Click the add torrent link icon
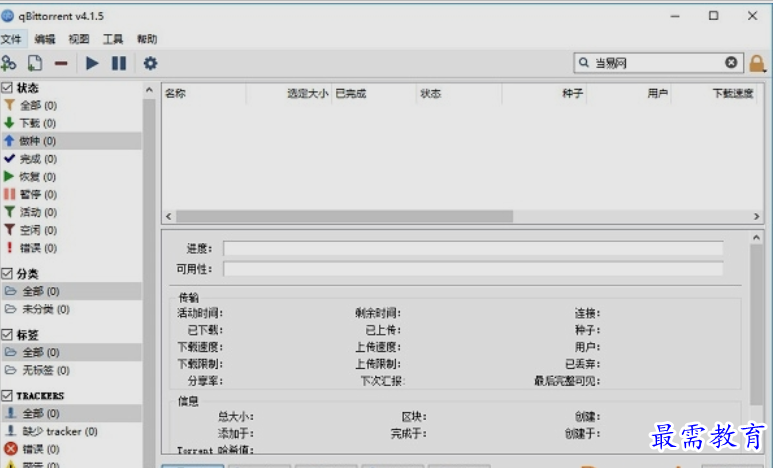773x468 pixels. [8, 63]
